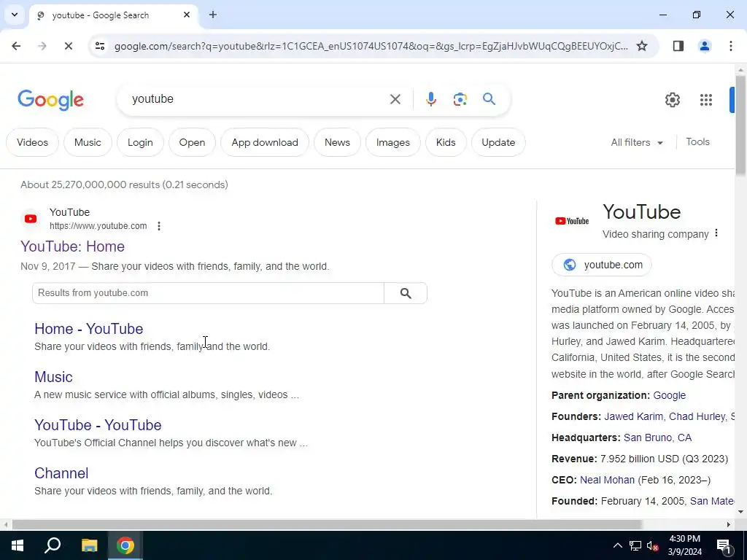
Task: Open the Music sitelink
Action: tap(53, 377)
